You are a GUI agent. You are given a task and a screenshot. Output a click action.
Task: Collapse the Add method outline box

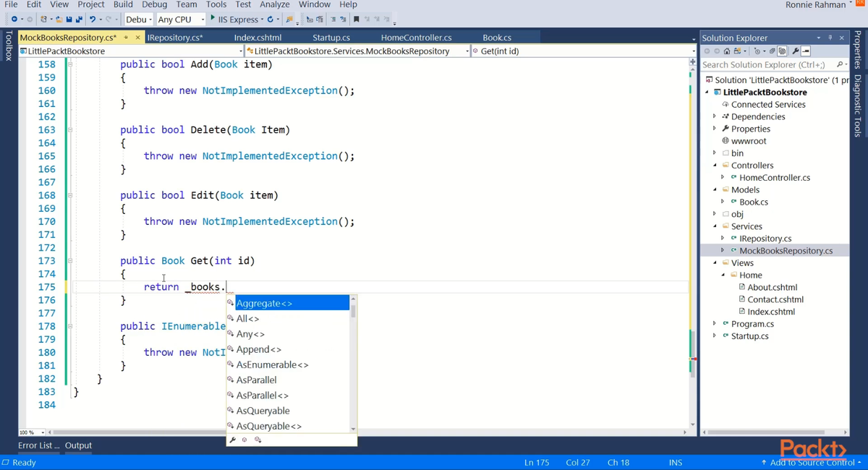70,64
